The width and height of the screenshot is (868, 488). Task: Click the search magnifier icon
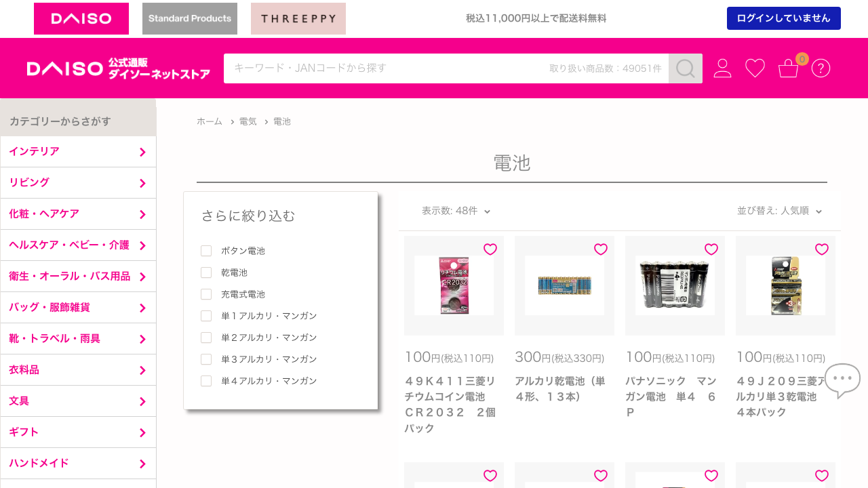point(686,68)
